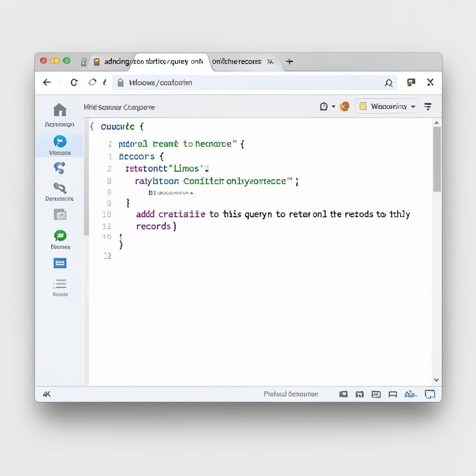Image resolution: width=476 pixels, height=476 pixels.
Task: Open the green chat bubble sidebar icon
Action: pyautogui.click(x=60, y=236)
